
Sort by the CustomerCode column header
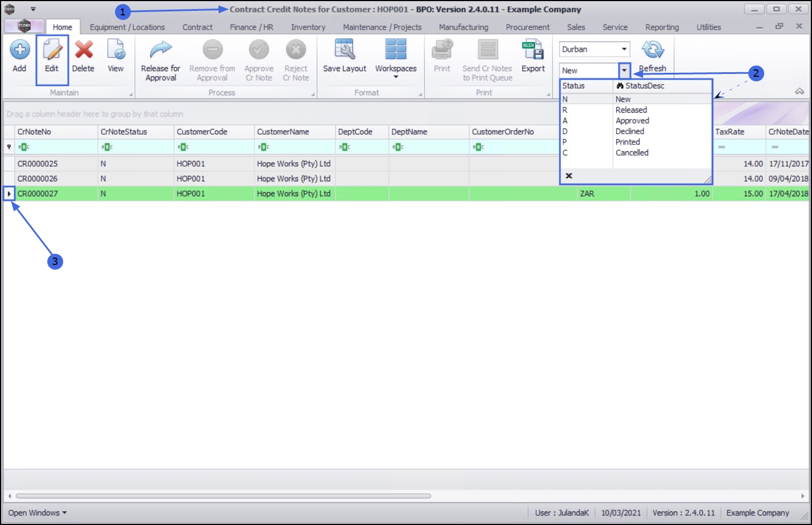(x=214, y=131)
